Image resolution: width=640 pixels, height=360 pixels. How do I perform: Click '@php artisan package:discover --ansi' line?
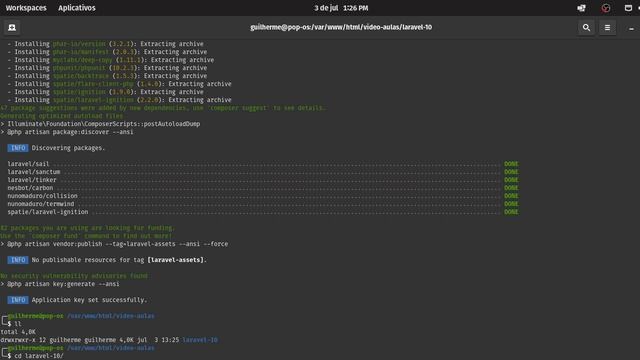pyautogui.click(x=67, y=132)
